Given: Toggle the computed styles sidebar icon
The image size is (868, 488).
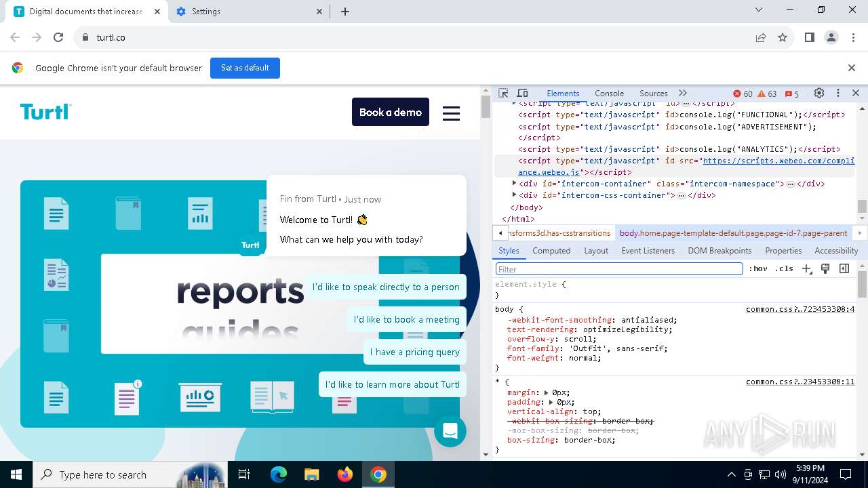Looking at the screenshot, I should [x=844, y=269].
